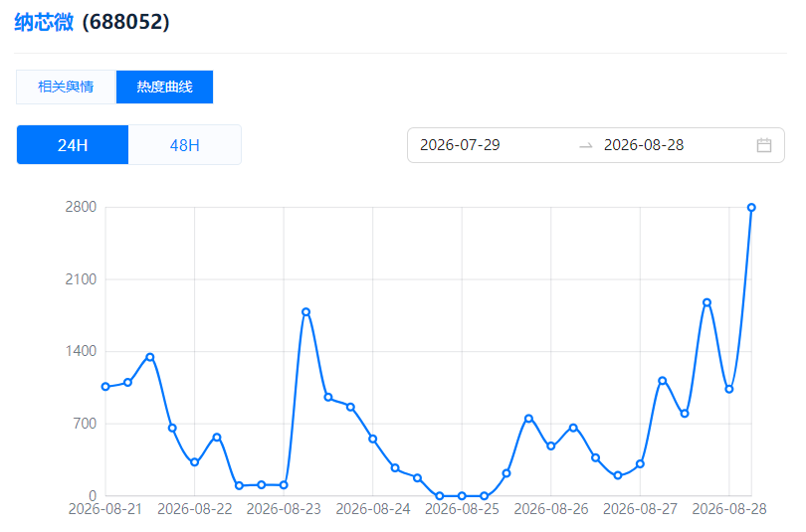Viewport: 806px width, 532px height.
Task: Click the stock code (688052)
Action: (x=126, y=22)
